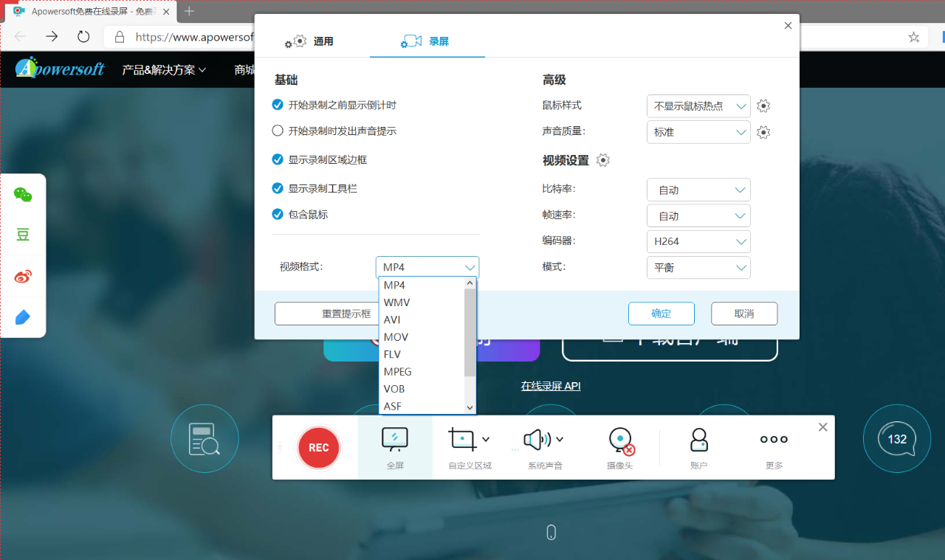Select MOV from the video format list
Viewport: 945px width, 560px height.
coord(396,336)
